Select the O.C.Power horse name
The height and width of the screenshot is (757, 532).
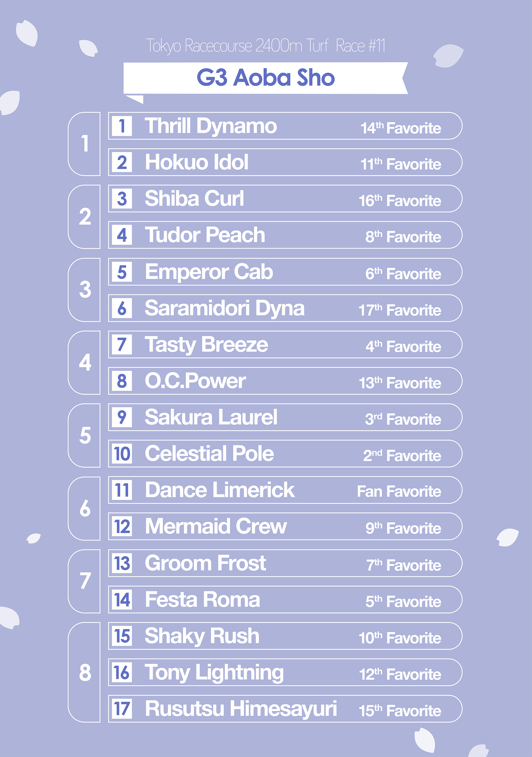(195, 381)
